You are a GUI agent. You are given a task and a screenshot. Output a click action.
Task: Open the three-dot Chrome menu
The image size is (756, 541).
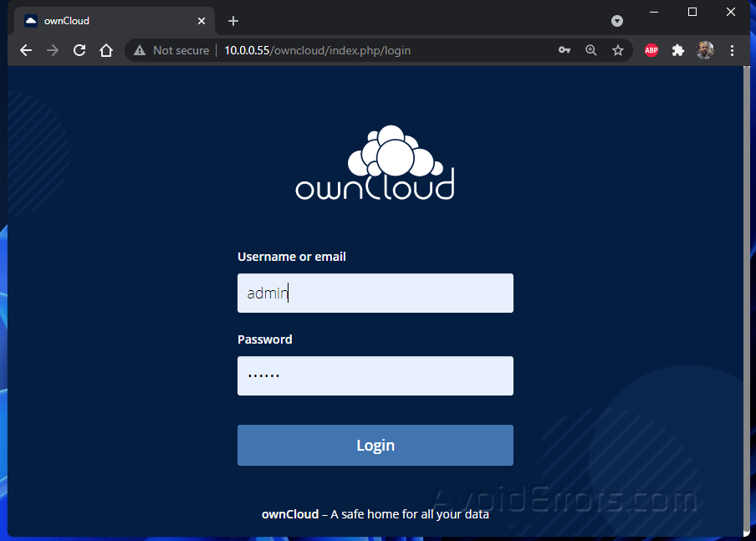point(733,50)
